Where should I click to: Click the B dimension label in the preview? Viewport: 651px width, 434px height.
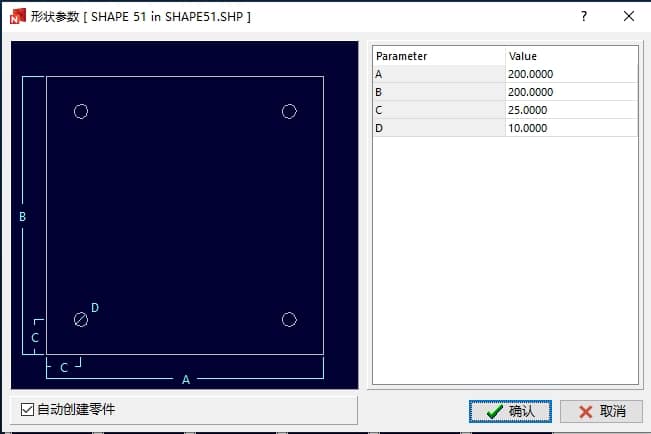click(23, 216)
